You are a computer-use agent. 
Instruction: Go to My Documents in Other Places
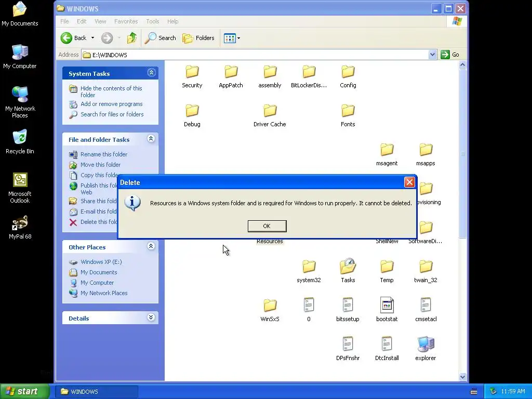[99, 272]
